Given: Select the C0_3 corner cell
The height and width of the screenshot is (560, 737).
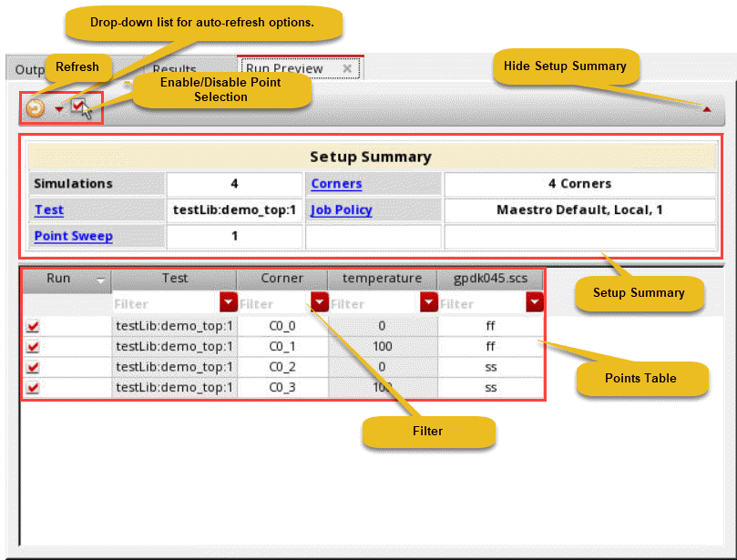Looking at the screenshot, I should tap(282, 388).
